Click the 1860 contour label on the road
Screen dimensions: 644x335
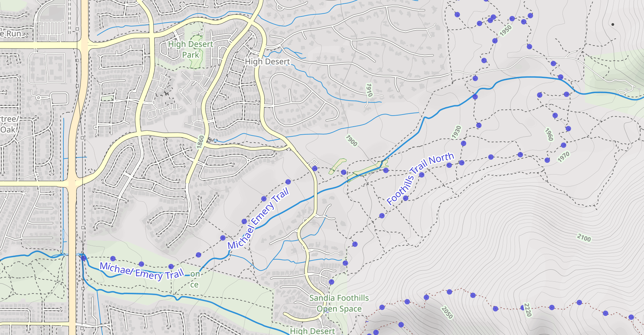point(200,142)
